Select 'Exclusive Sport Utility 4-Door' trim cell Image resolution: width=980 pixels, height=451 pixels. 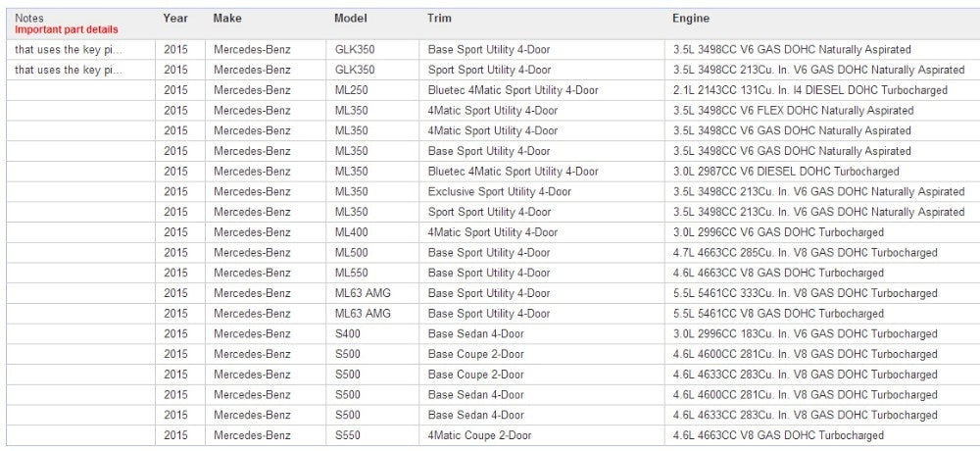500,191
